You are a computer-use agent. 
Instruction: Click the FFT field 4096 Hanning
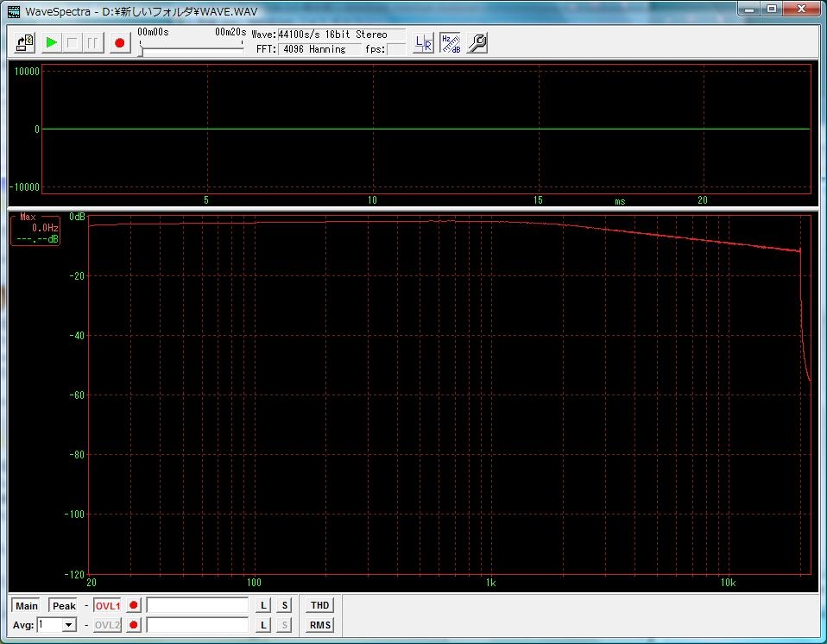(x=320, y=49)
